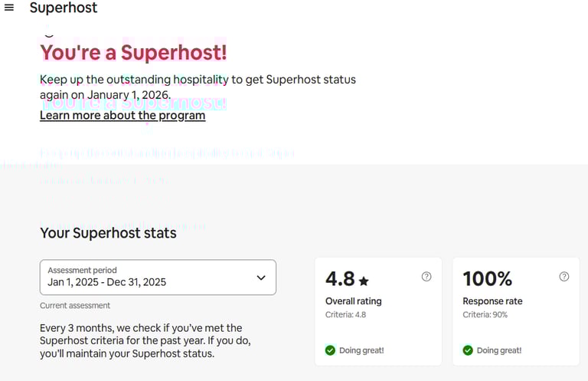
Task: Click the Current assessment label
Action: 75,306
